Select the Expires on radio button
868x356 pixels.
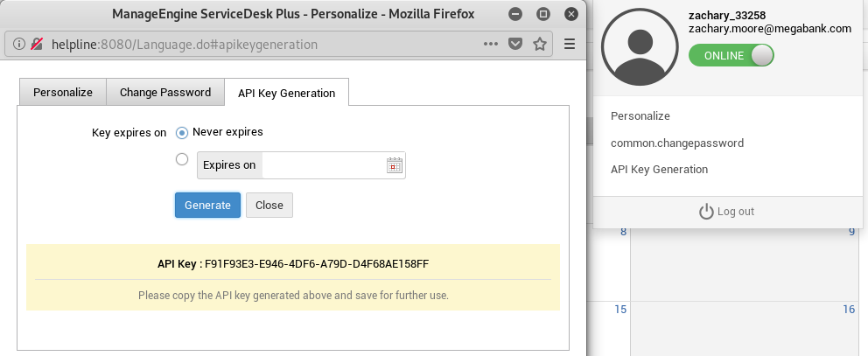pyautogui.click(x=182, y=159)
